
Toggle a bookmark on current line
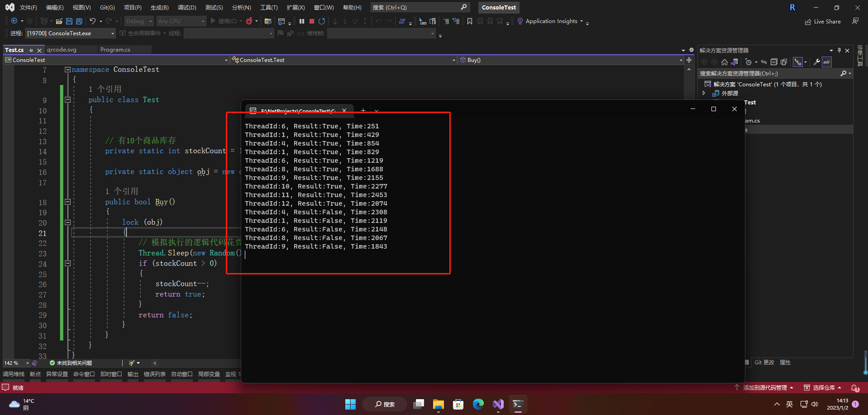(470, 21)
